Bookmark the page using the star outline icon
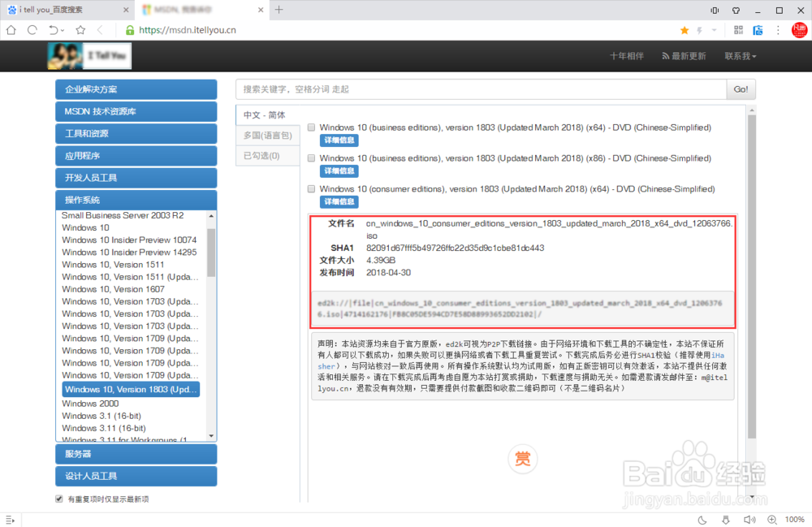This screenshot has width=812, height=527. pos(80,30)
